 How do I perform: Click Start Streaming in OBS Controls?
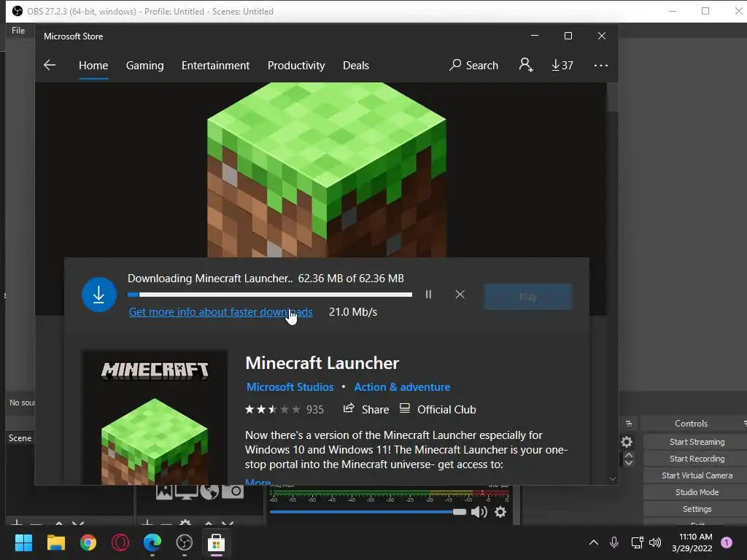(x=697, y=442)
